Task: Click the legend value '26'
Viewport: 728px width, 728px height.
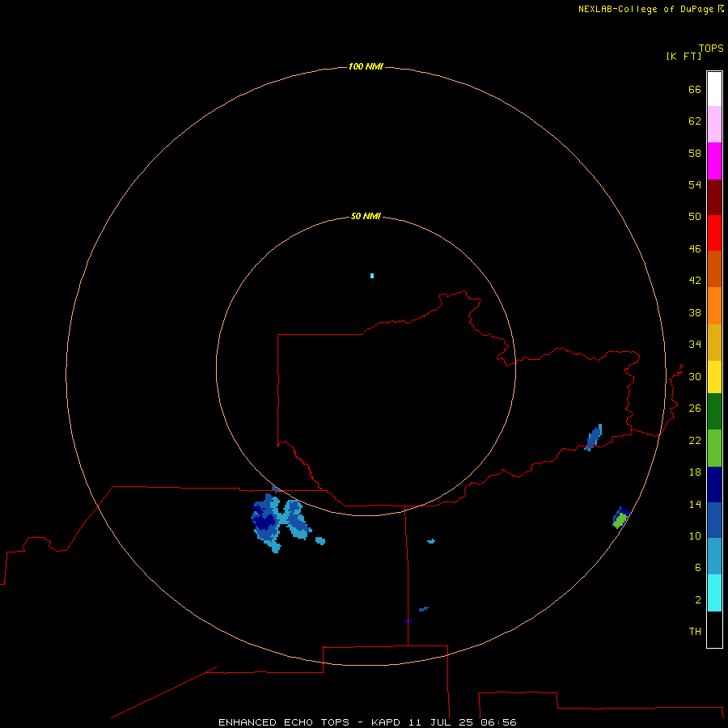Action: pos(695,408)
